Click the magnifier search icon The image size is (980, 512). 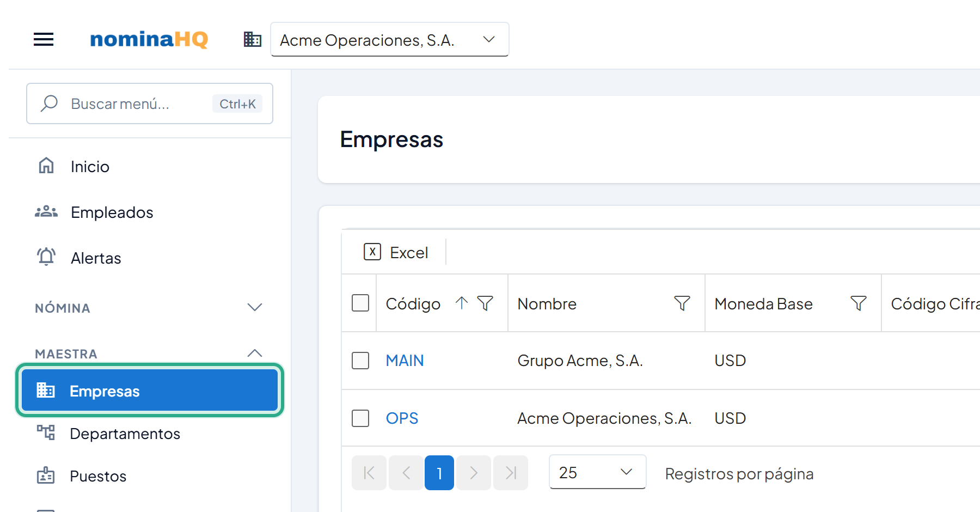[x=50, y=103]
